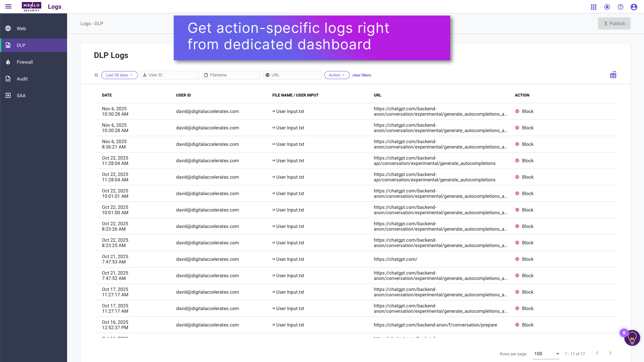Screen dimensions: 644x362
Task: Open the app grid launcher icon
Action: tap(594, 7)
